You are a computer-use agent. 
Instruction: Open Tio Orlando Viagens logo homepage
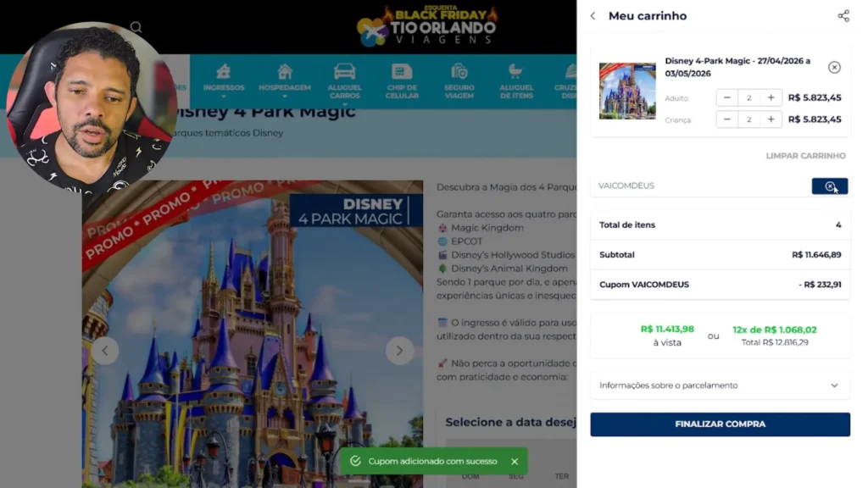click(x=427, y=26)
